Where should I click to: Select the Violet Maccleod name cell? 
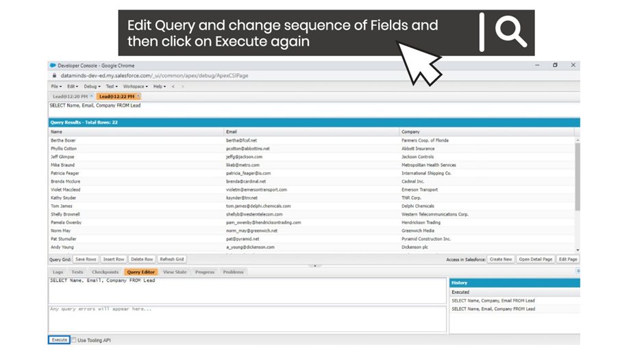click(x=136, y=190)
